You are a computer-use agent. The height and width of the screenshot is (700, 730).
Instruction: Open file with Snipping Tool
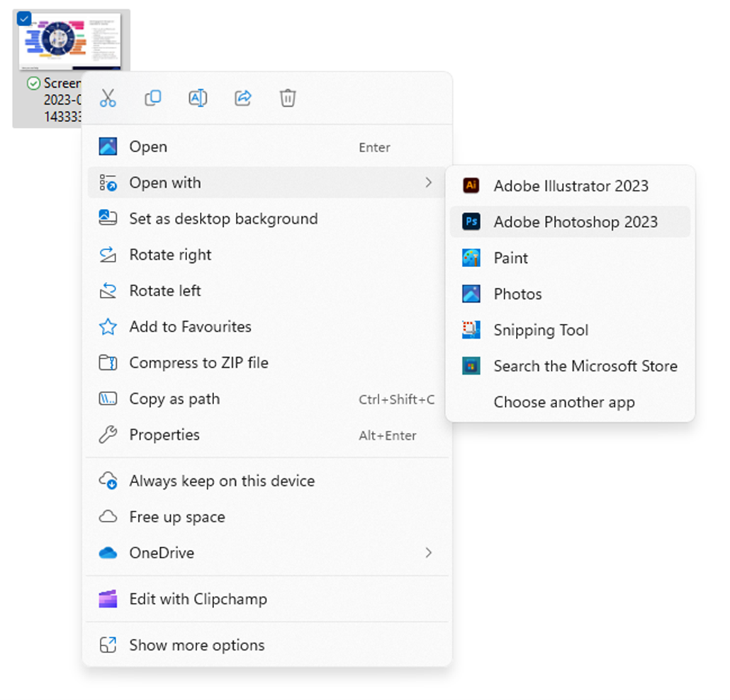pos(540,330)
